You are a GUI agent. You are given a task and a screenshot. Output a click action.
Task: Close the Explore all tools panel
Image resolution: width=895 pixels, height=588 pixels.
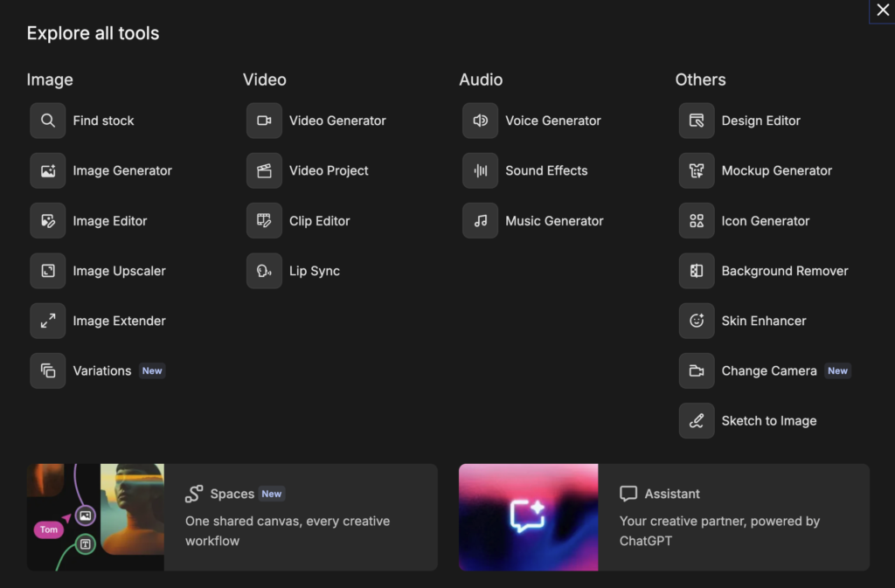(882, 10)
